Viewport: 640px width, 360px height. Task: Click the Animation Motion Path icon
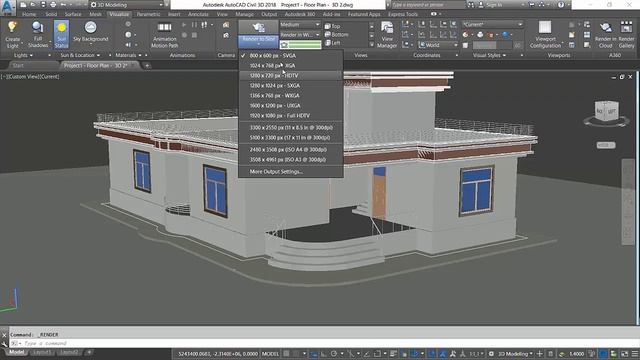click(x=164, y=27)
